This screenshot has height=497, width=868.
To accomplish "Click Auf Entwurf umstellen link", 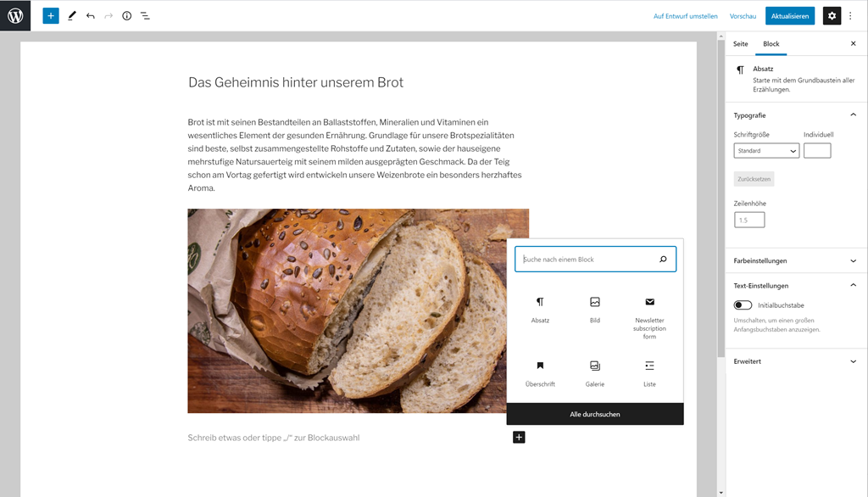I will [685, 16].
